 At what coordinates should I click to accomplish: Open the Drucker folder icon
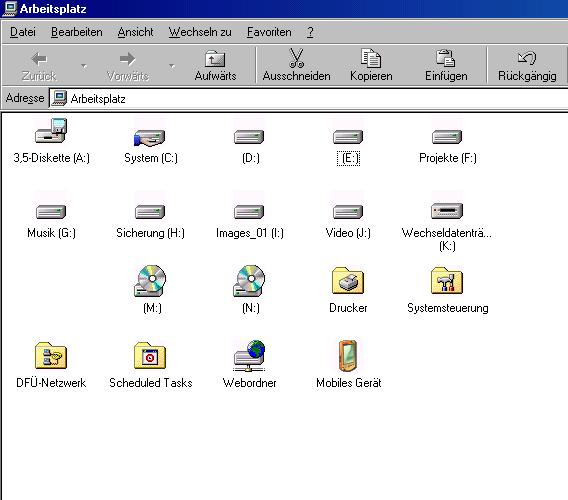coord(348,280)
